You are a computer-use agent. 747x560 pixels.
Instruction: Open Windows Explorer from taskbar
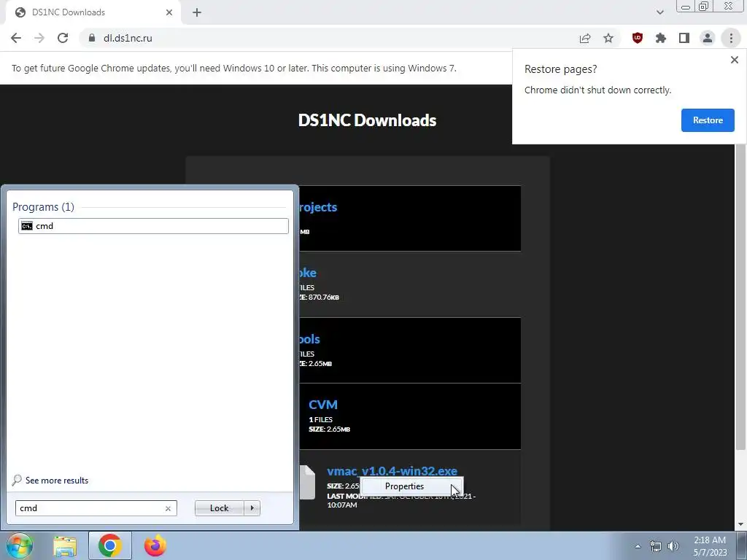[x=65, y=546]
